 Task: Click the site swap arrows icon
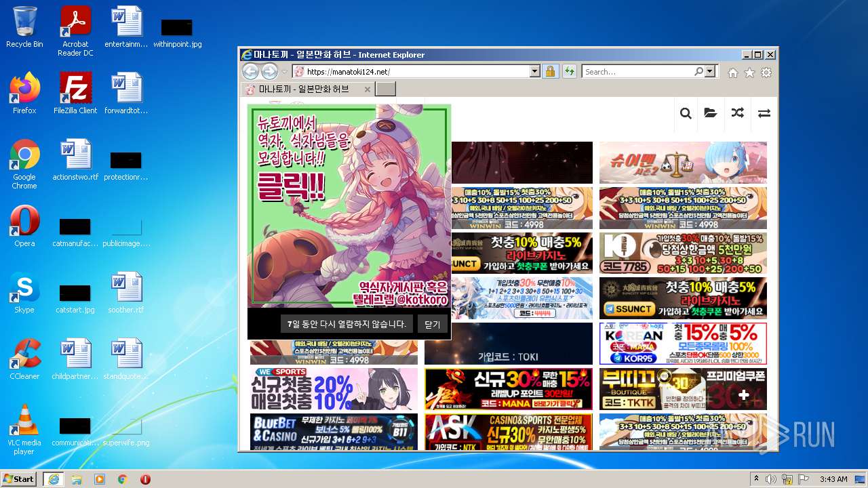click(x=764, y=113)
